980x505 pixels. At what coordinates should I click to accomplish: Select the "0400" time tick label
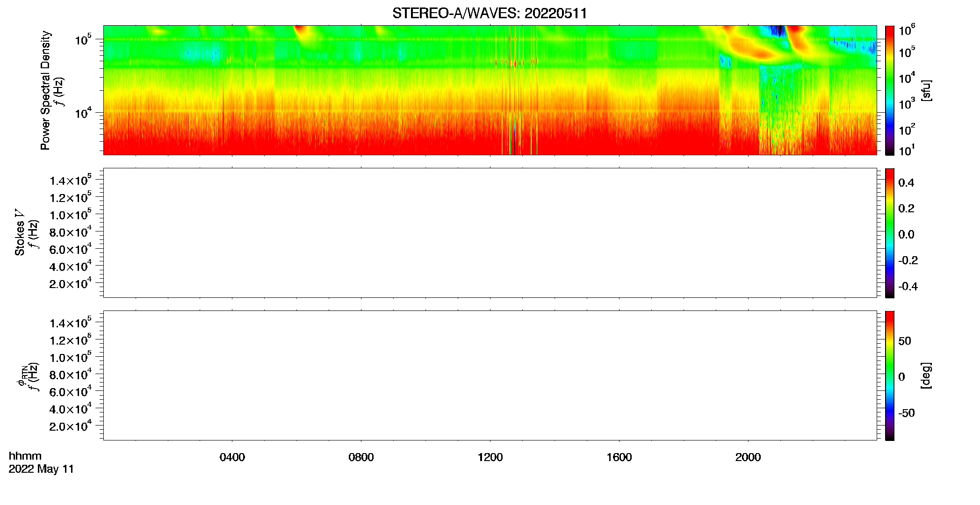coord(232,457)
